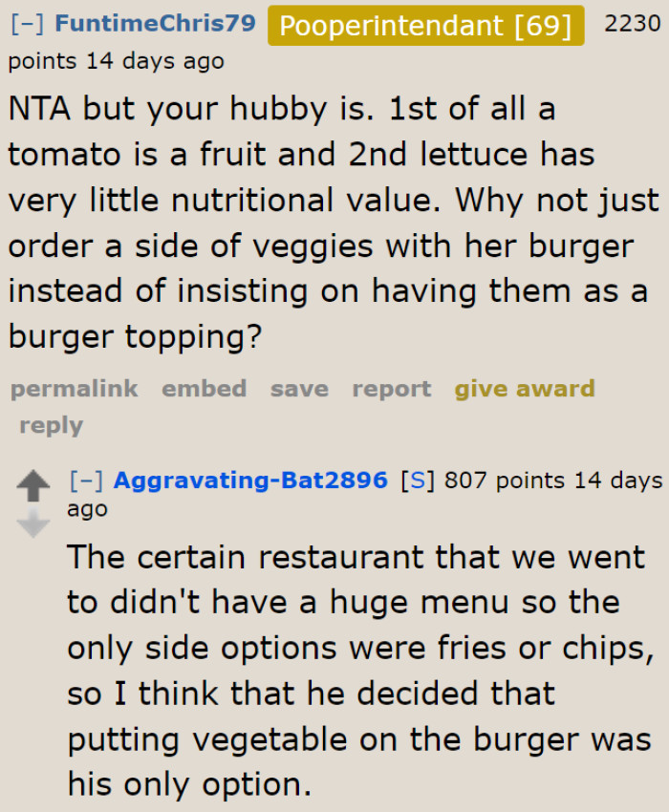Collapse Aggravating-Bat2896's reply thread
Image resolution: width=669 pixels, height=812 pixels.
(x=89, y=481)
